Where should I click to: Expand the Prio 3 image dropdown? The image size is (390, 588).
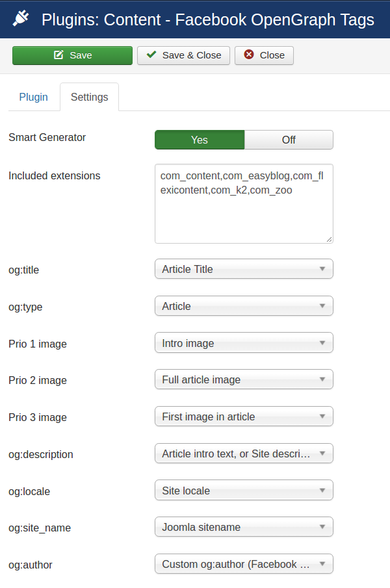[x=244, y=416]
